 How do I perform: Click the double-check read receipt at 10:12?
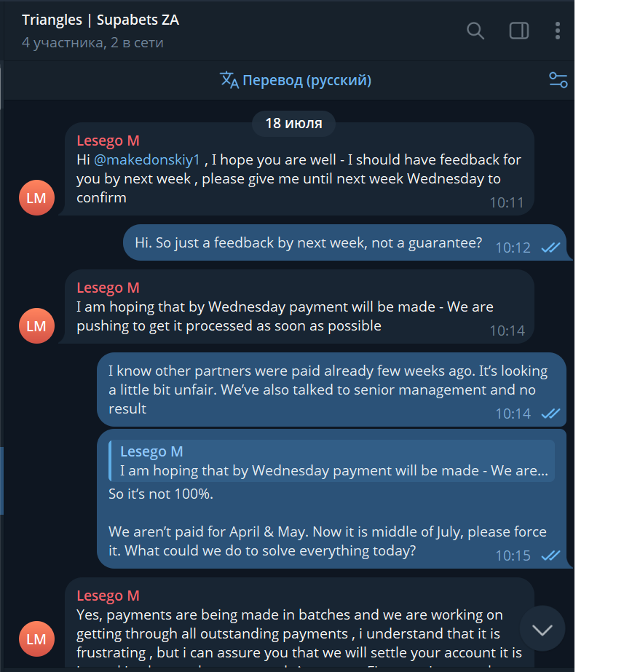tap(550, 248)
